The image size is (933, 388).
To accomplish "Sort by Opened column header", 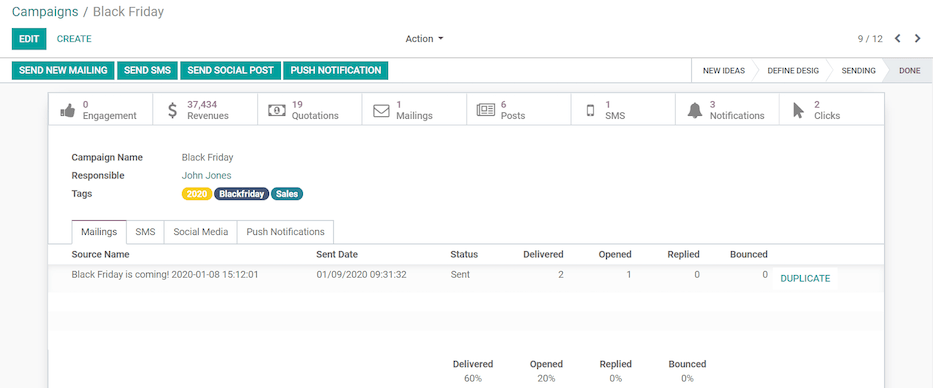I will tap(615, 254).
